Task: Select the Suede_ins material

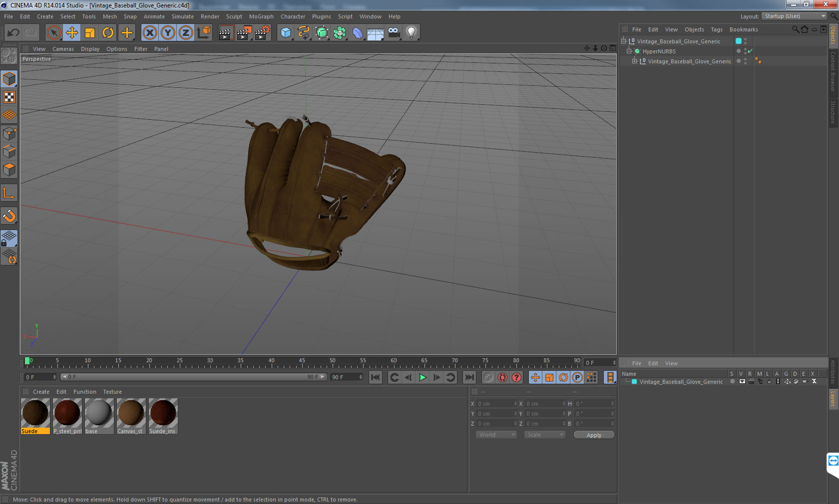Action: click(x=163, y=416)
